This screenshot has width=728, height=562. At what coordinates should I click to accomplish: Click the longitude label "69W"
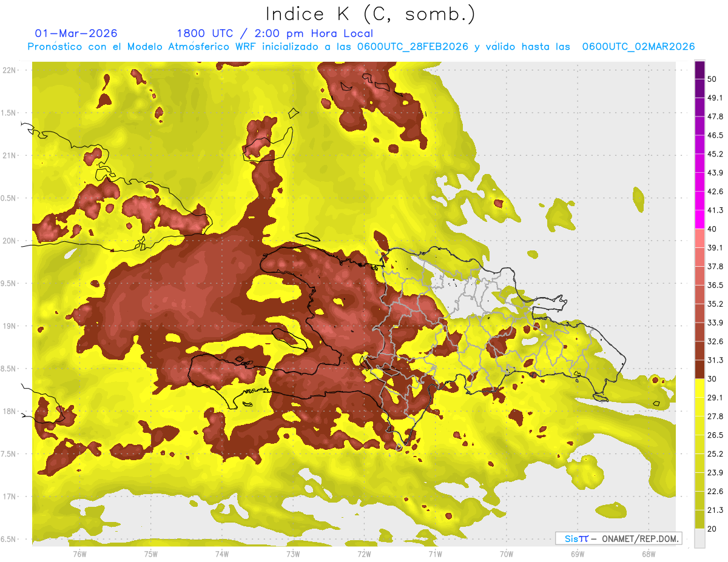[577, 554]
